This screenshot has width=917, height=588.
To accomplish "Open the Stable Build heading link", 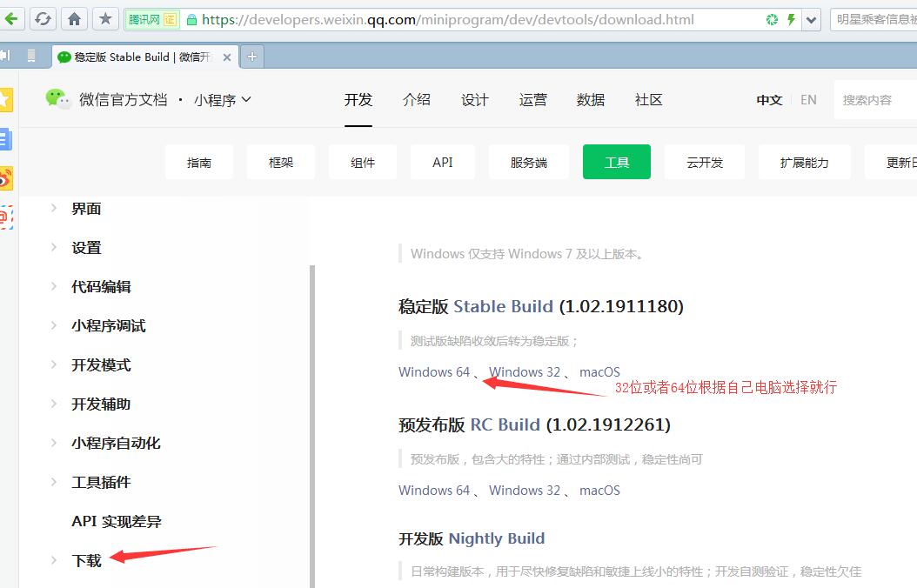I will (x=503, y=306).
